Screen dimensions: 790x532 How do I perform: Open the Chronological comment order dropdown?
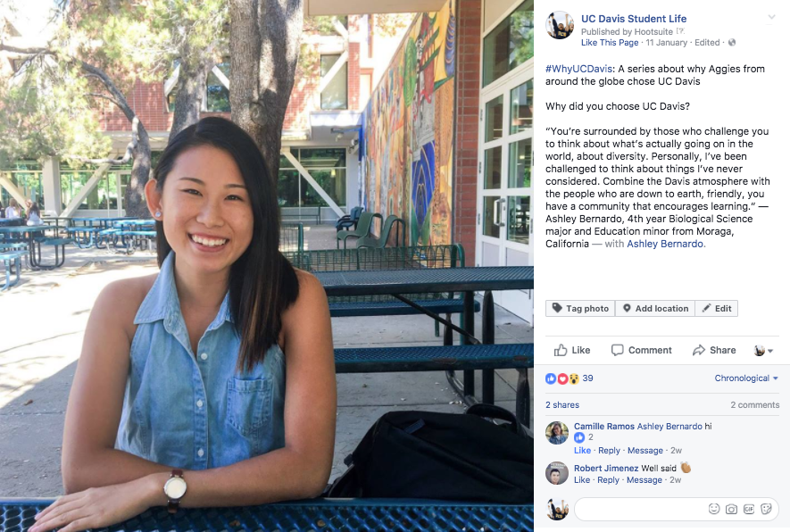tap(746, 378)
